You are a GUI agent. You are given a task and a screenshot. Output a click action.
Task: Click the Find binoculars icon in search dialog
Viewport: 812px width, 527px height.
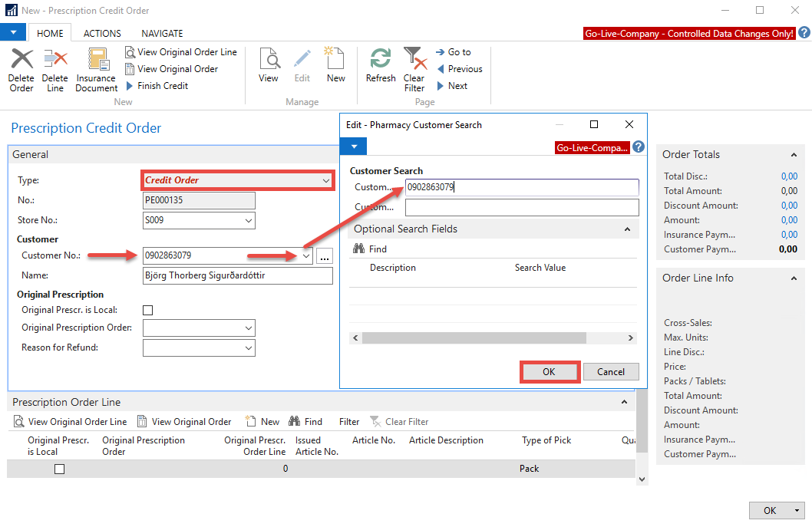(x=358, y=249)
